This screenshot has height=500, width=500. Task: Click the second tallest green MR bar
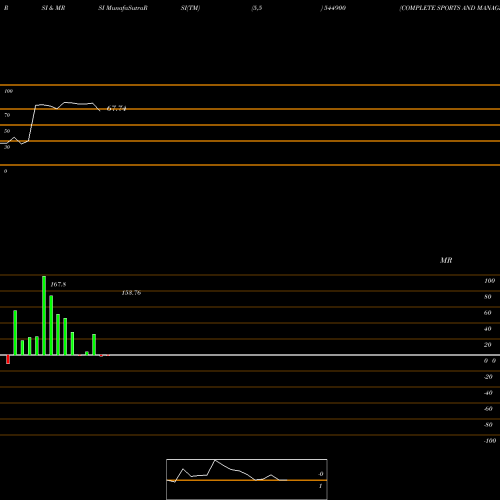point(51,325)
